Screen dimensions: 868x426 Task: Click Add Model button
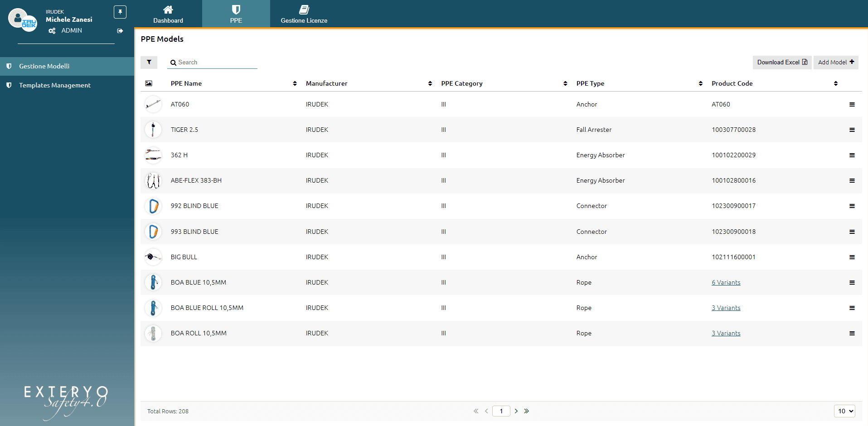tap(836, 62)
